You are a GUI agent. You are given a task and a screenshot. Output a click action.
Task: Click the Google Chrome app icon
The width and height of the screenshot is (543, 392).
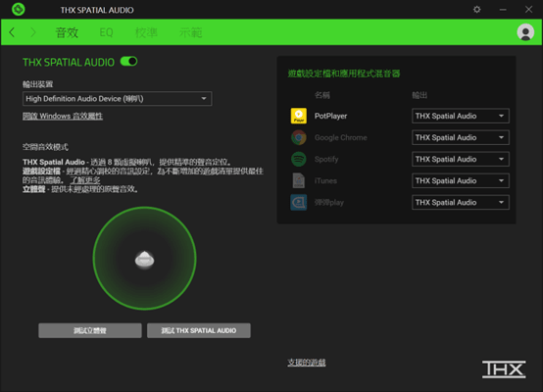click(x=299, y=137)
